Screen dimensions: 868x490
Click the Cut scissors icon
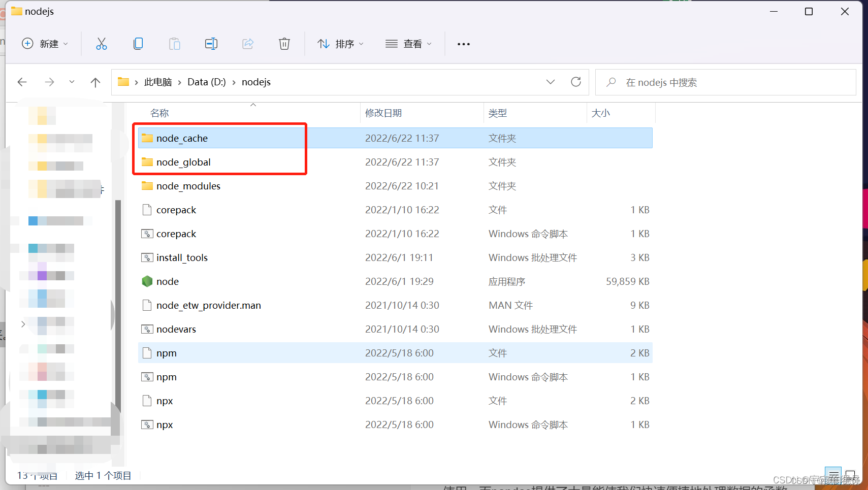pyautogui.click(x=102, y=44)
